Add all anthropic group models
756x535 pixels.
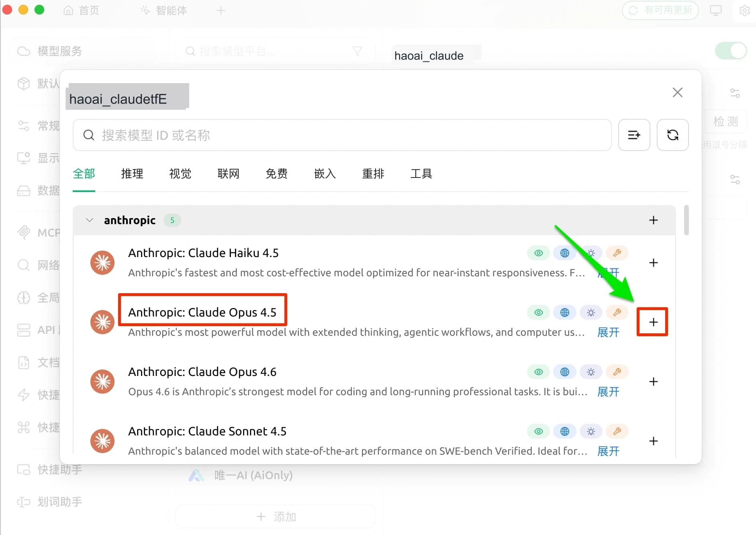pos(653,220)
